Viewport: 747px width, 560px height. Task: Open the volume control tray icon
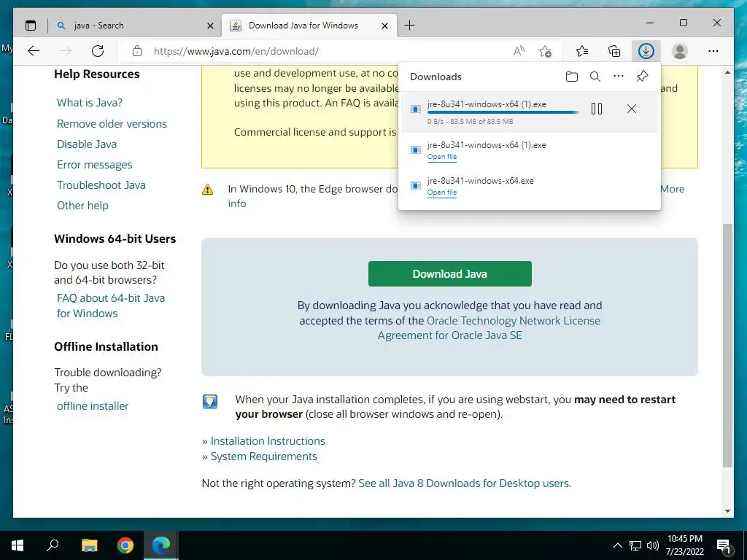pos(653,545)
